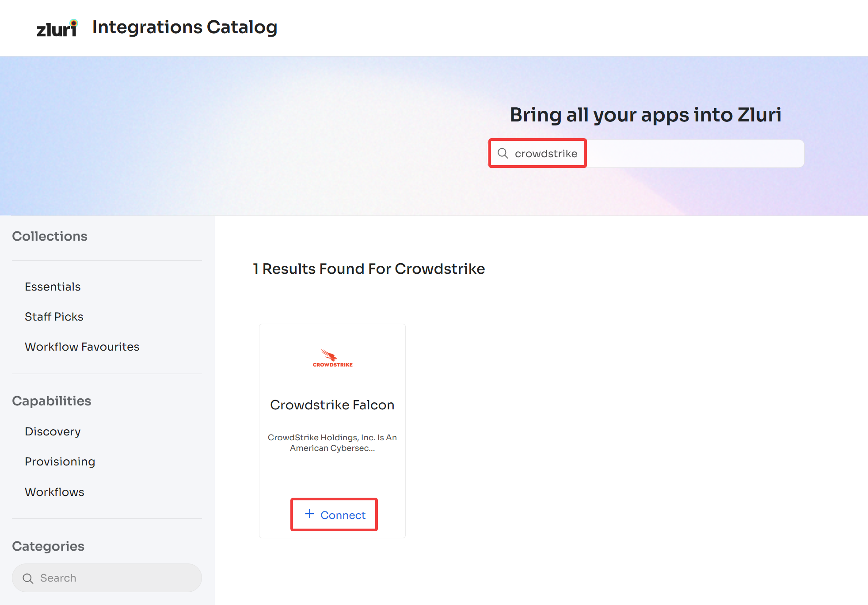Click the CrowdStrike Holdings description text
The height and width of the screenshot is (605, 868).
tap(332, 442)
